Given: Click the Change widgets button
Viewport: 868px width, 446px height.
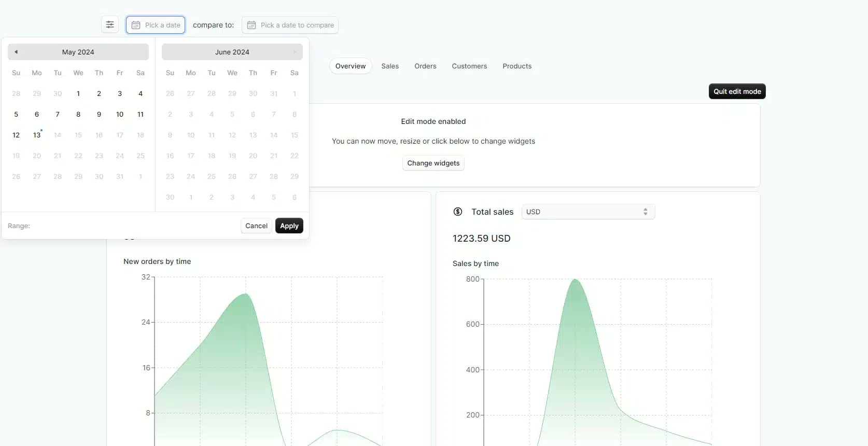Looking at the screenshot, I should 433,163.
